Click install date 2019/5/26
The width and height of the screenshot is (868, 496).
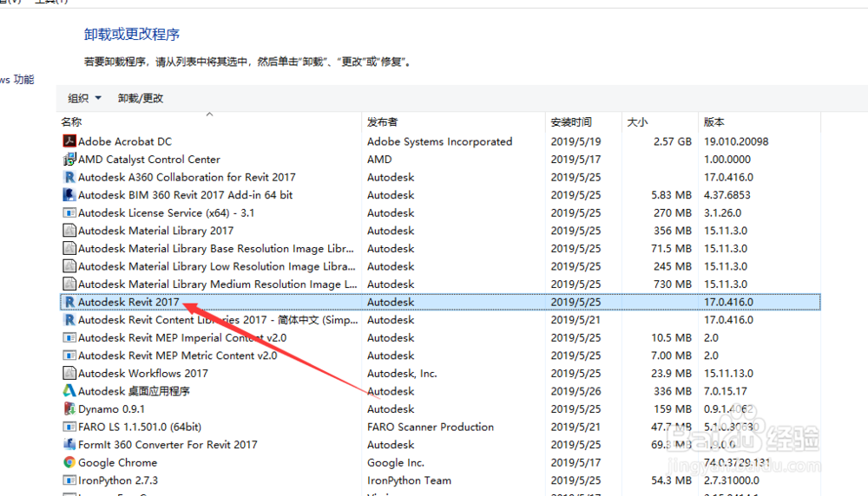pyautogui.click(x=575, y=391)
